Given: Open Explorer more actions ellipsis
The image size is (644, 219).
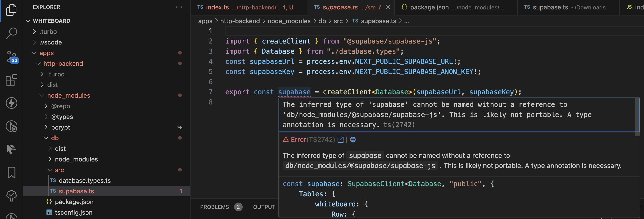Looking at the screenshot, I should pos(179,7).
